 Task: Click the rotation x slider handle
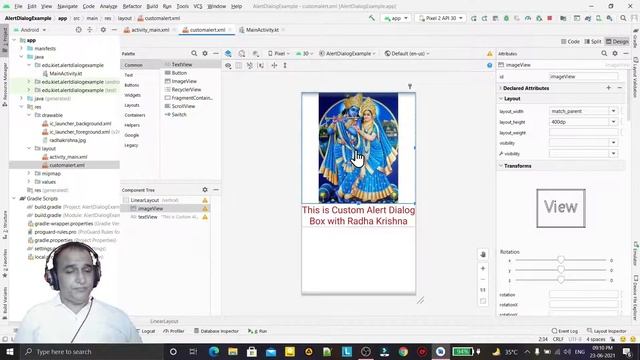click(561, 260)
